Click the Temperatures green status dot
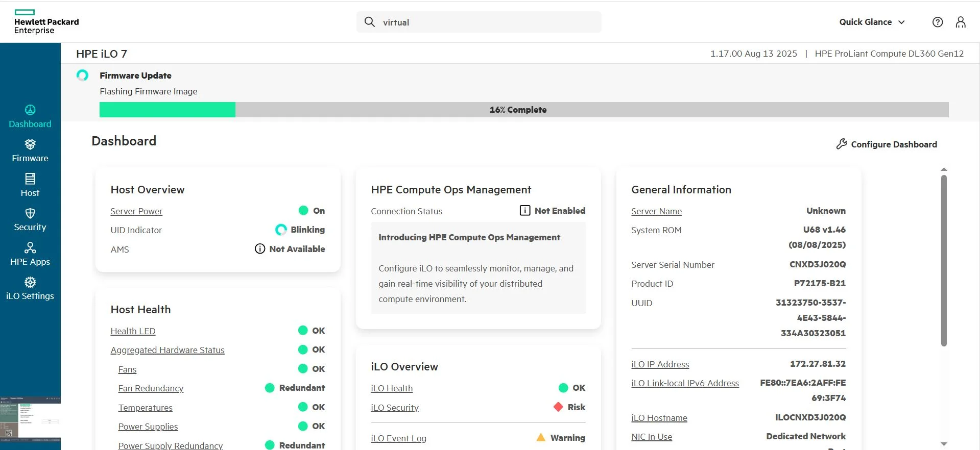Viewport: 980px width, 450px height. point(303,407)
